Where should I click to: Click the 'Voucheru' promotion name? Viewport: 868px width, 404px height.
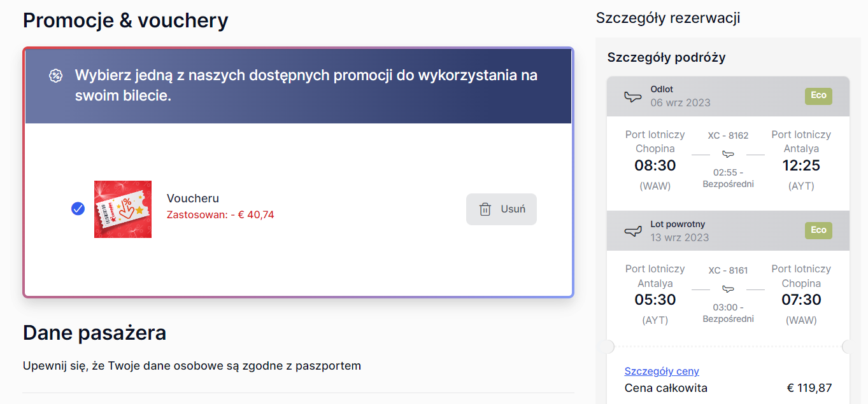[193, 199]
